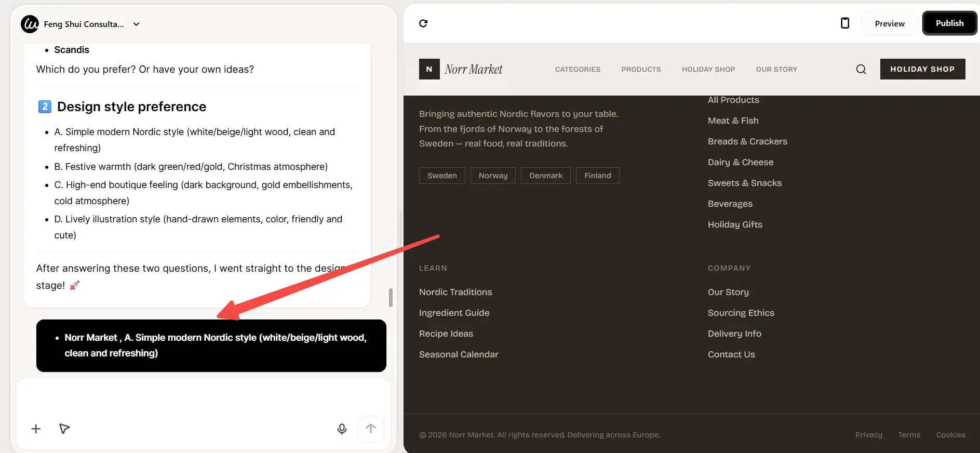980x453 pixels.
Task: Select the Sweden country tag
Action: click(442, 176)
